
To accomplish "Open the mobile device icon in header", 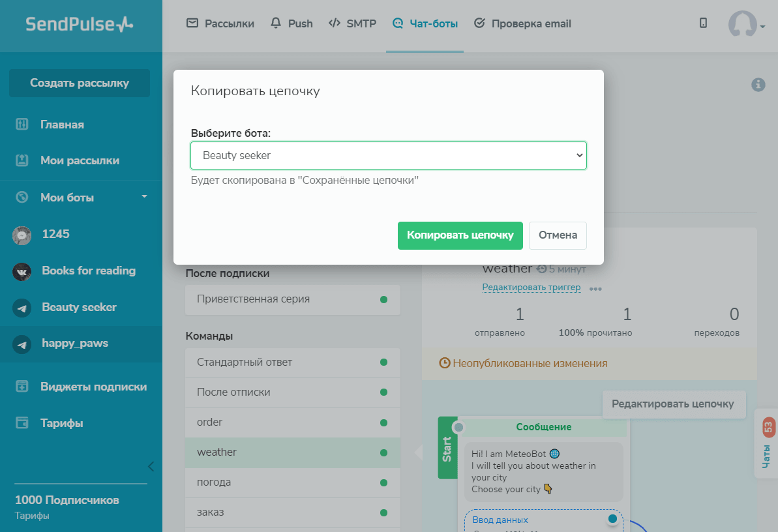I will click(x=703, y=23).
